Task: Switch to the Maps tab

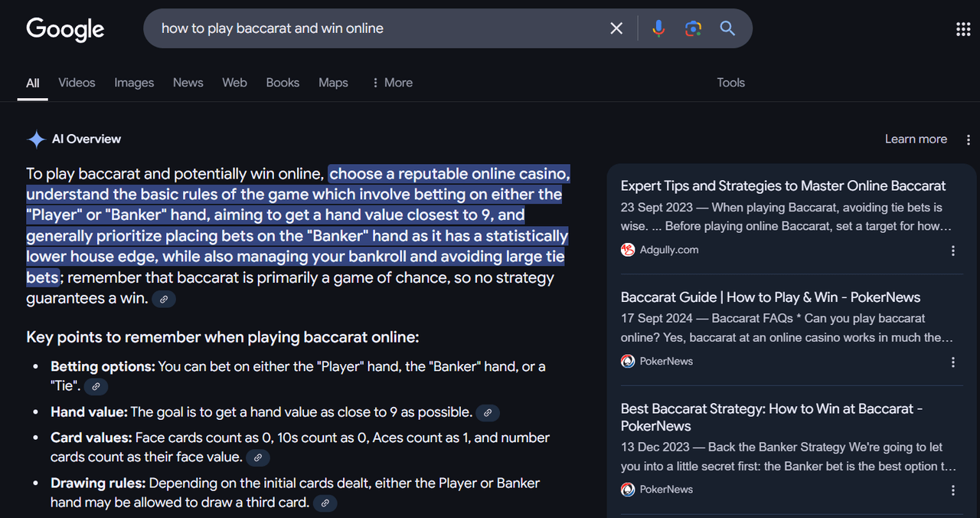Action: tap(333, 83)
